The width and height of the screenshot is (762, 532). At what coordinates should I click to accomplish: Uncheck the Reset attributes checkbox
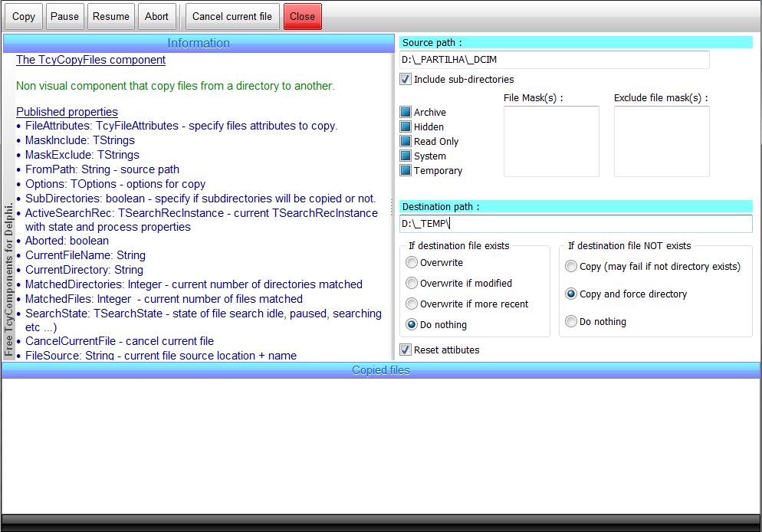pyautogui.click(x=406, y=350)
